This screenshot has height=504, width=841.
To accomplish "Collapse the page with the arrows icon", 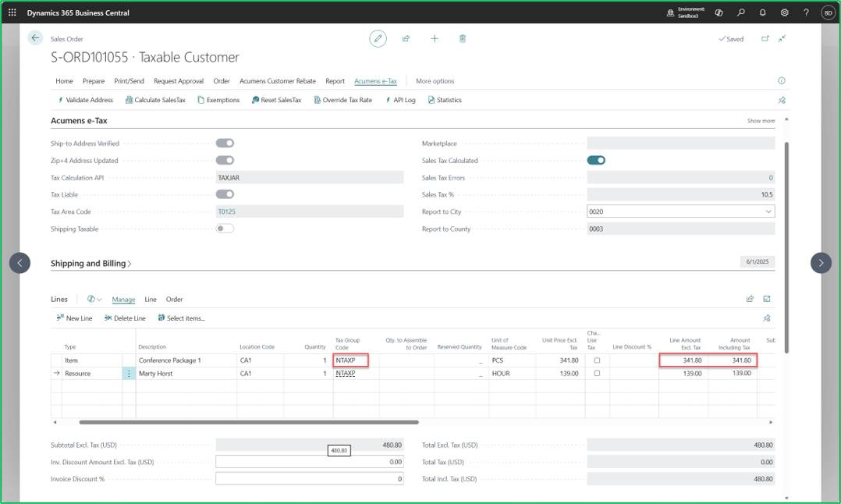I will (x=782, y=38).
